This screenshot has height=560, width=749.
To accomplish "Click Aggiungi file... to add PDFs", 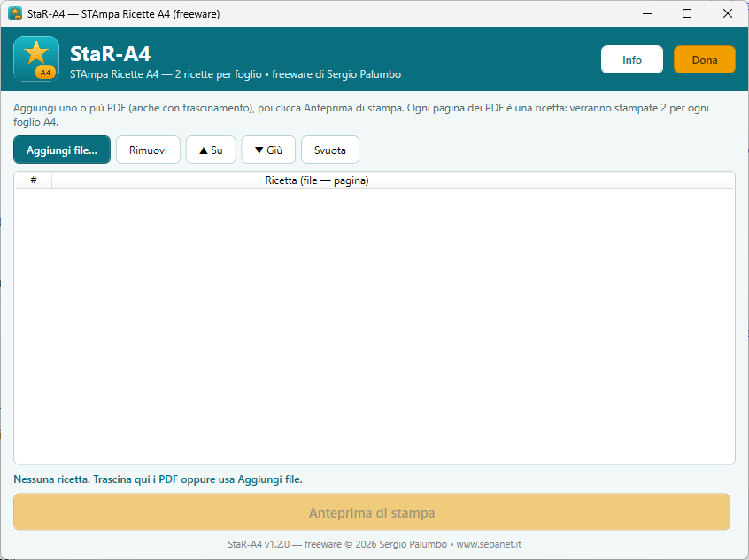I will pos(62,150).
